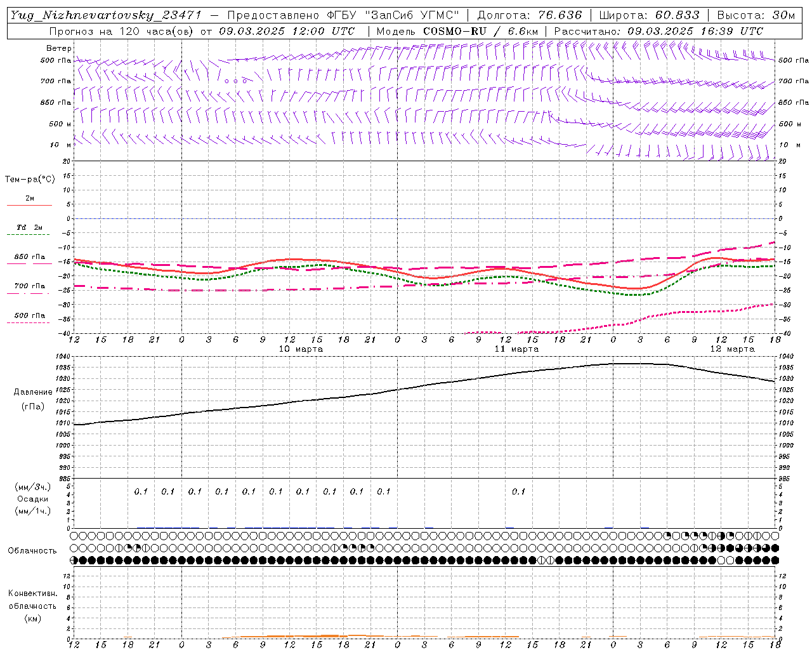This screenshot has height=650, width=812.
Task: Click the 850 гПа temperature legend entry
Action: (x=30, y=257)
